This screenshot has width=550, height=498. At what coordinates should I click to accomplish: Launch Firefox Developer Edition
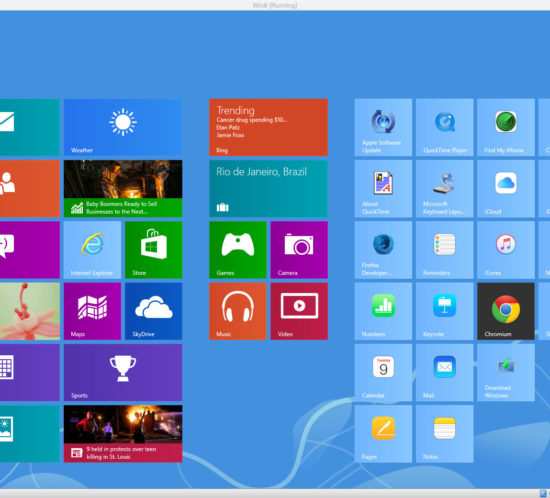click(383, 250)
